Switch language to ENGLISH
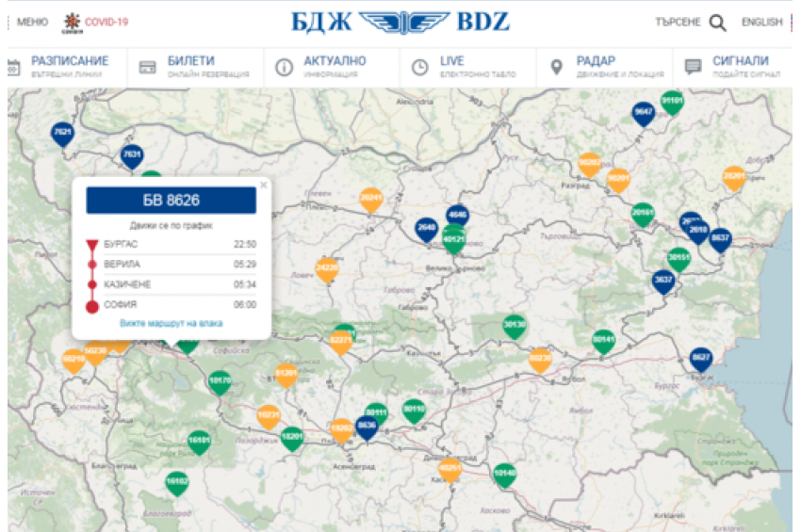Image resolution: width=801 pixels, height=532 pixels. [761, 22]
